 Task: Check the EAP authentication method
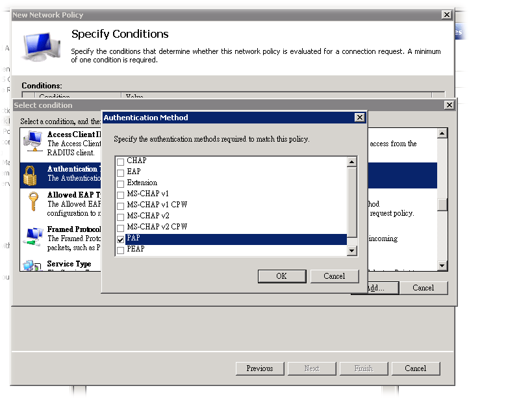(x=120, y=173)
